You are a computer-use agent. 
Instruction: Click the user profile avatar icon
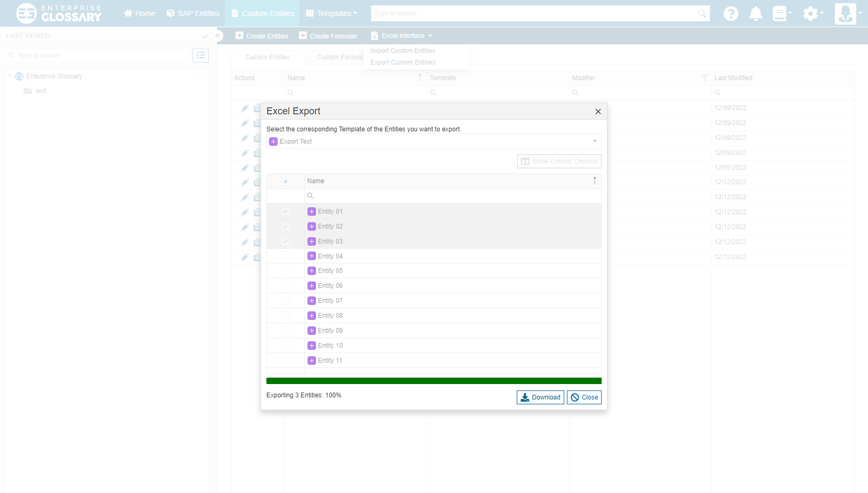[845, 13]
